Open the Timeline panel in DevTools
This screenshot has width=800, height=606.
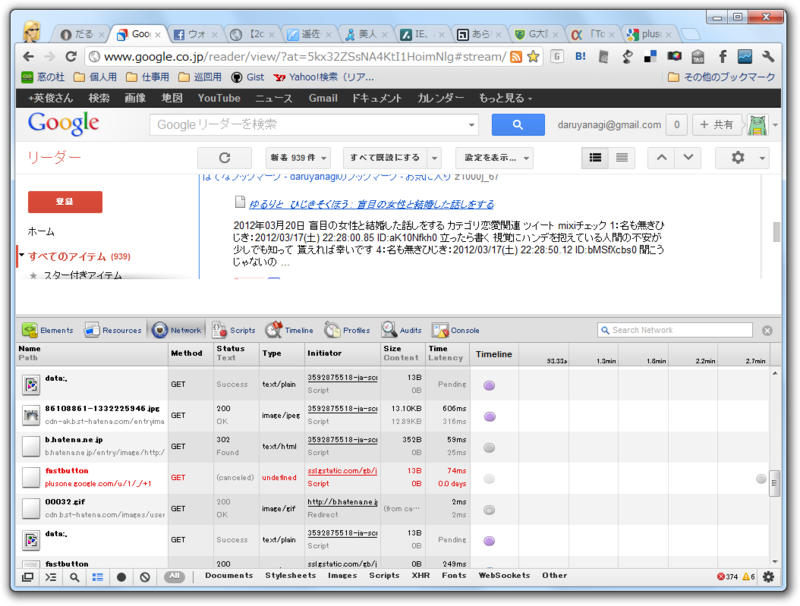[289, 330]
